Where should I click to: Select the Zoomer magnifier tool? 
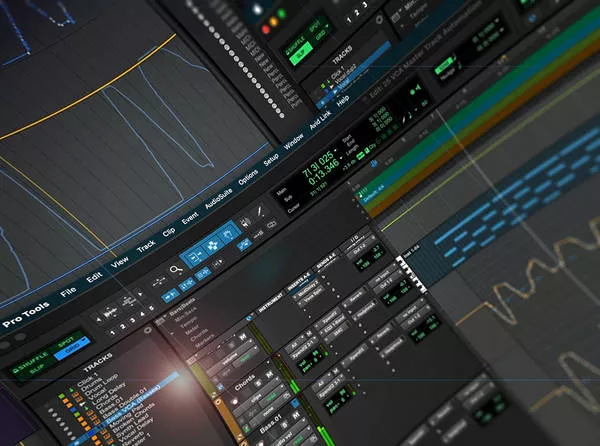[176, 270]
